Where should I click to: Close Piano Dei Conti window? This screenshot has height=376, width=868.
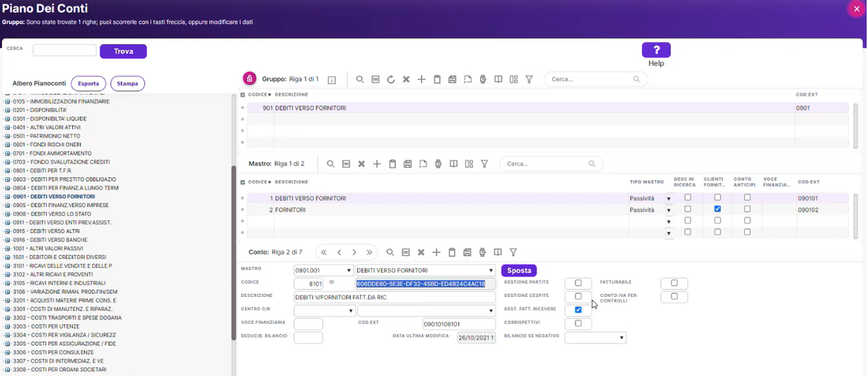856,9
